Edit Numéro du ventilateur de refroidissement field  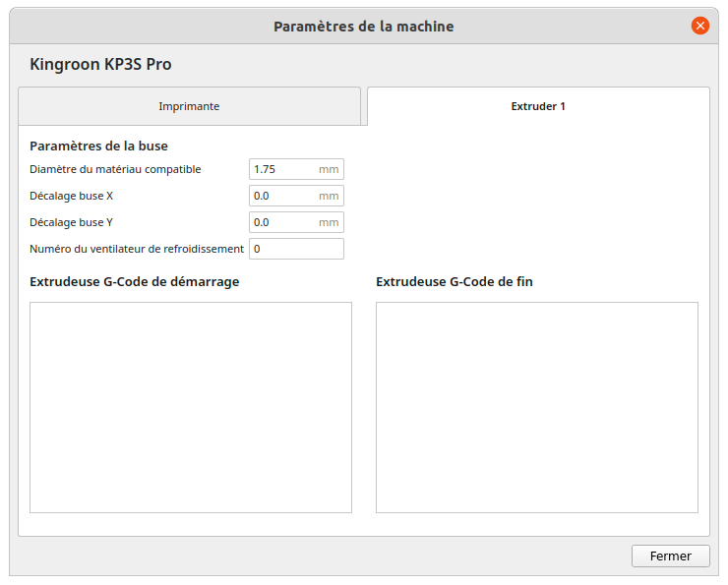pos(297,249)
